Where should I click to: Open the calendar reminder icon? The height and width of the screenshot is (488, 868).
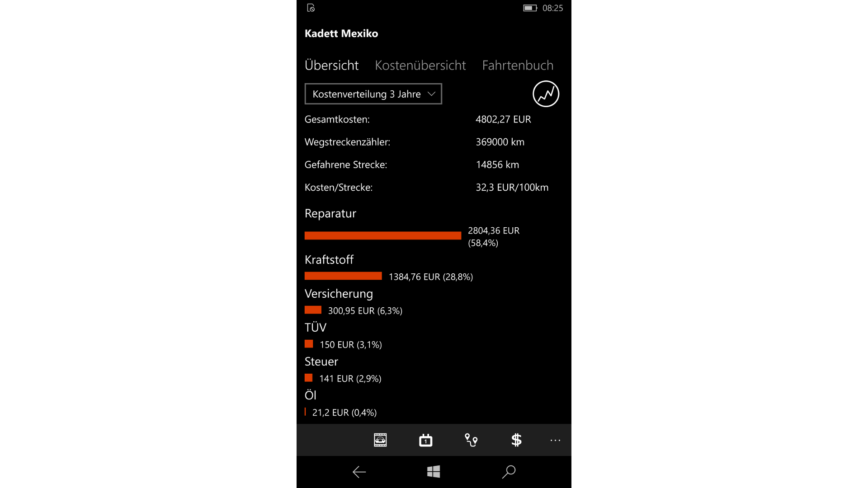[425, 440]
